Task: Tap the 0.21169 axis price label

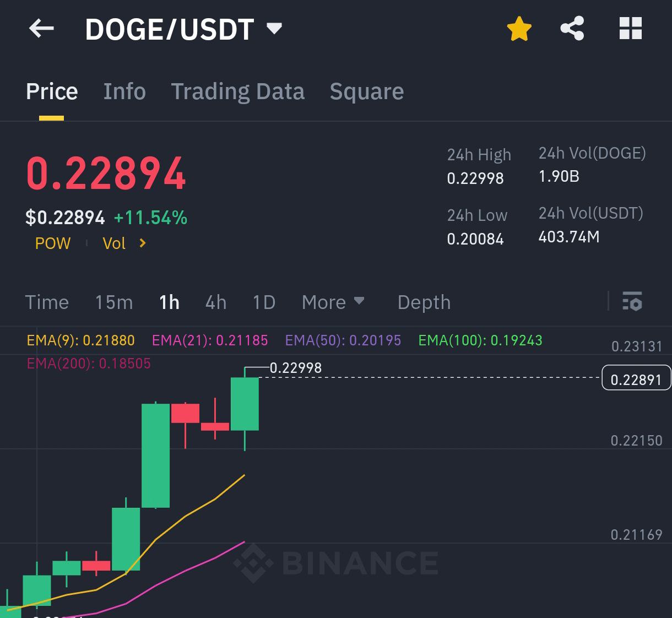Action: (x=637, y=535)
